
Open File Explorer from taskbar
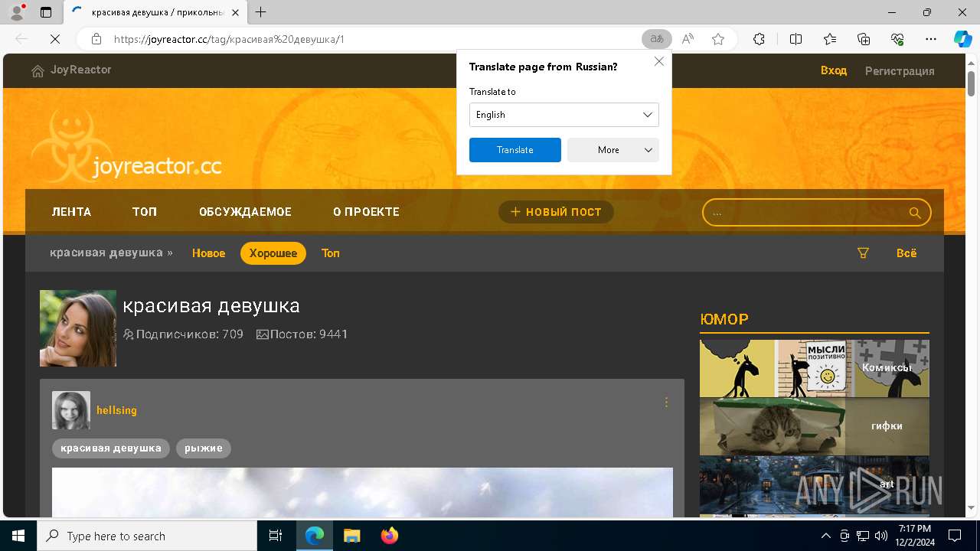tap(351, 536)
